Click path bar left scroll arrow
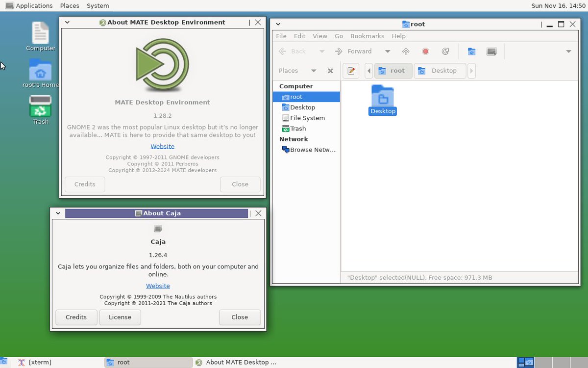 pos(369,71)
